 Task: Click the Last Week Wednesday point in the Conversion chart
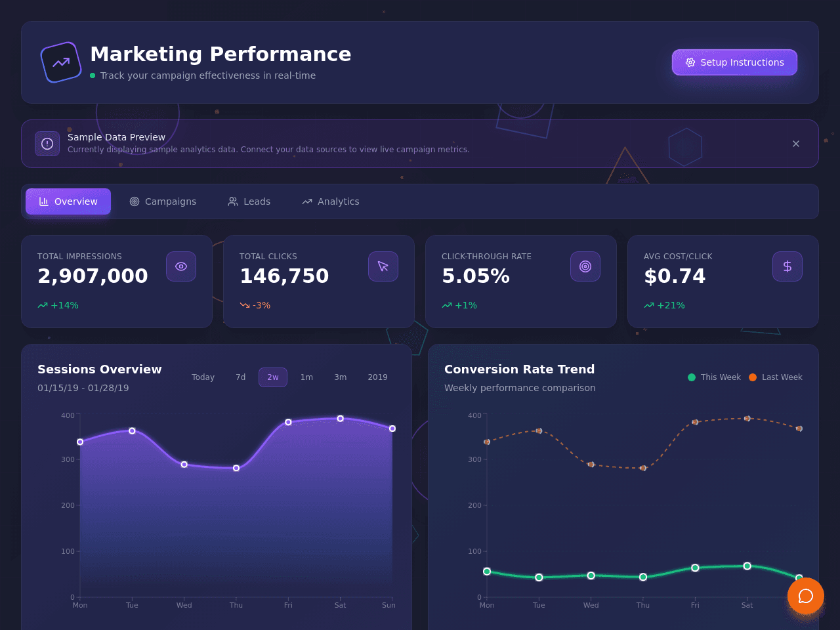[x=591, y=465]
